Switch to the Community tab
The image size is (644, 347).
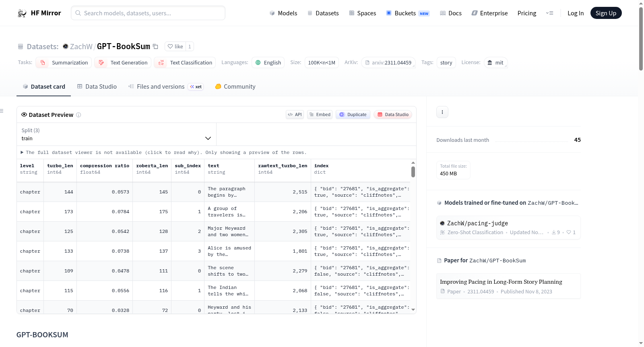pyautogui.click(x=235, y=87)
